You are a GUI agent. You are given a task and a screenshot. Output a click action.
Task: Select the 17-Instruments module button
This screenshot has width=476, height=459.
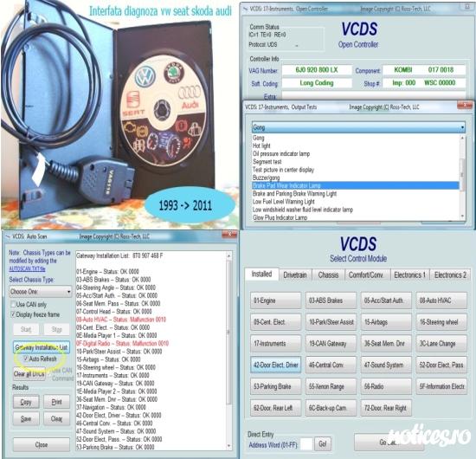[275, 344]
